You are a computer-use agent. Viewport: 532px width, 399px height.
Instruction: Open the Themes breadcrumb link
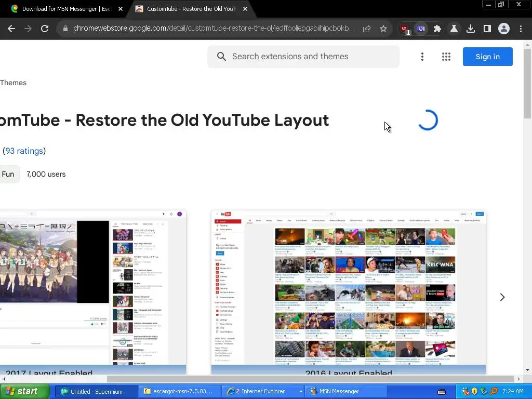click(13, 83)
